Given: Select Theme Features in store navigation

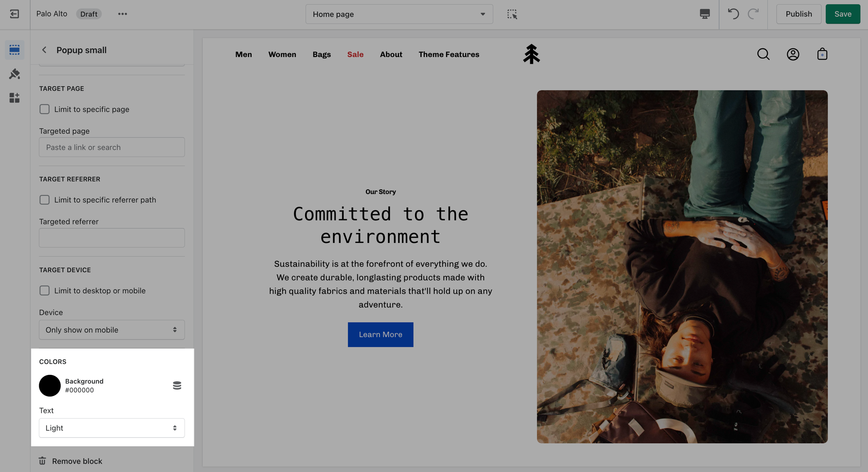Looking at the screenshot, I should click(449, 54).
